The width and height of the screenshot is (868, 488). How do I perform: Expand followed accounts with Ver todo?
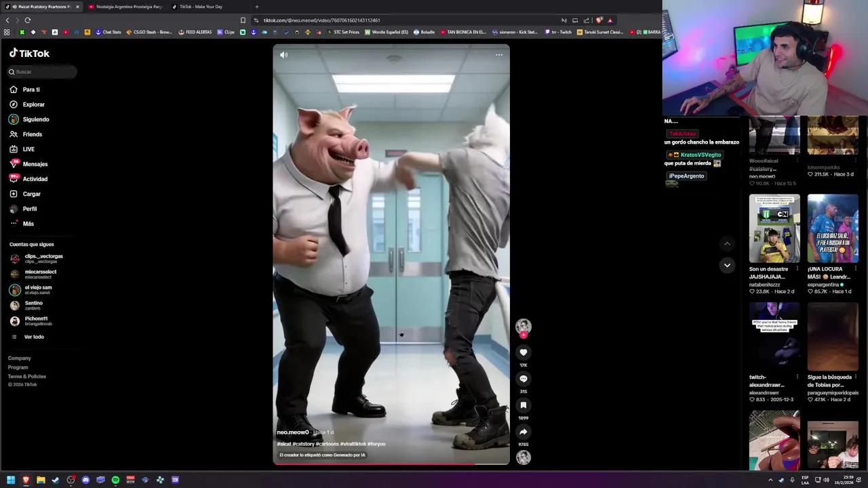(34, 337)
